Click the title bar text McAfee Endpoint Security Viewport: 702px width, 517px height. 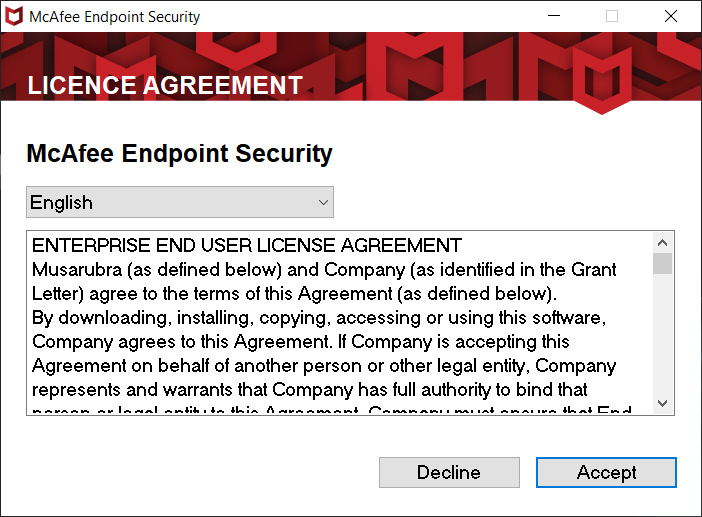click(115, 17)
